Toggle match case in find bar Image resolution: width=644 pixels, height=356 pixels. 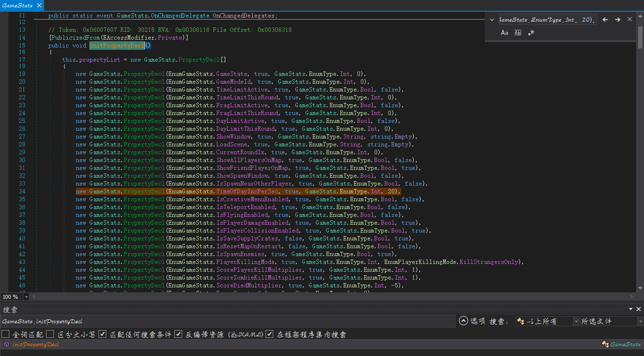pyautogui.click(x=504, y=33)
